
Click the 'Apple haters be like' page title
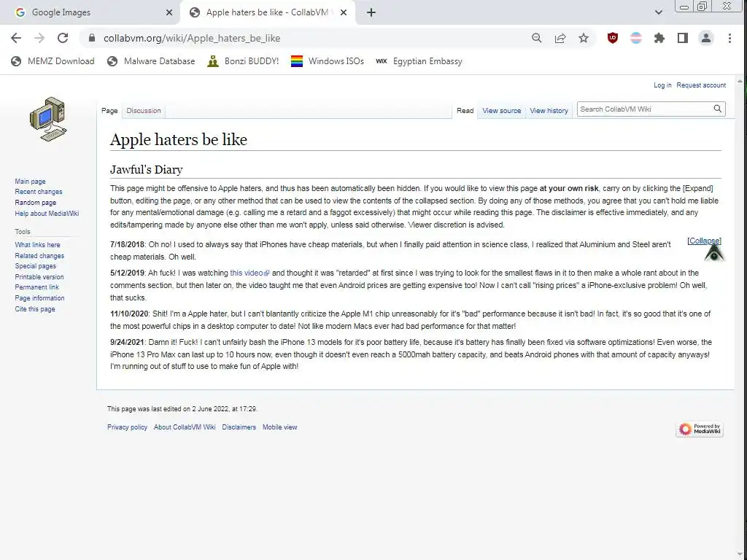pyautogui.click(x=179, y=139)
